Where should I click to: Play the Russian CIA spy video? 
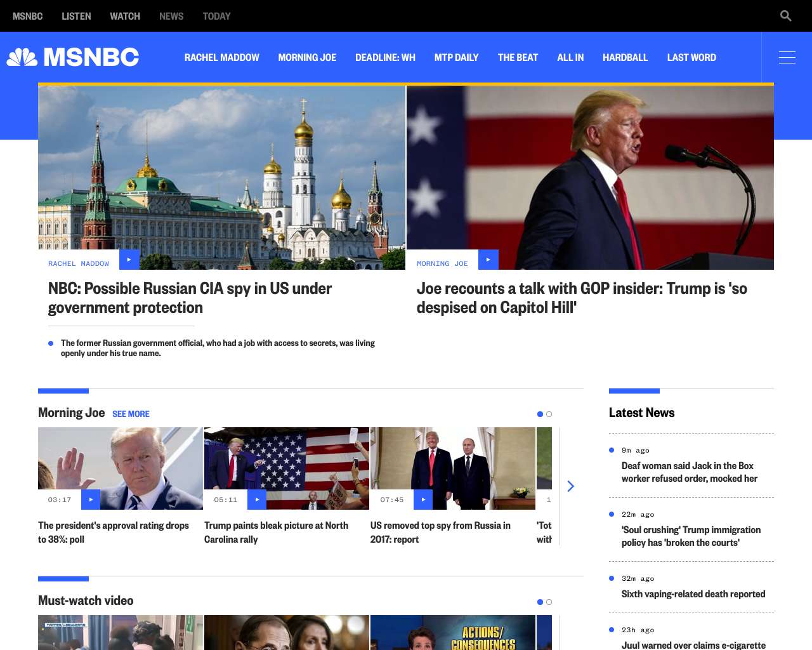tap(129, 260)
